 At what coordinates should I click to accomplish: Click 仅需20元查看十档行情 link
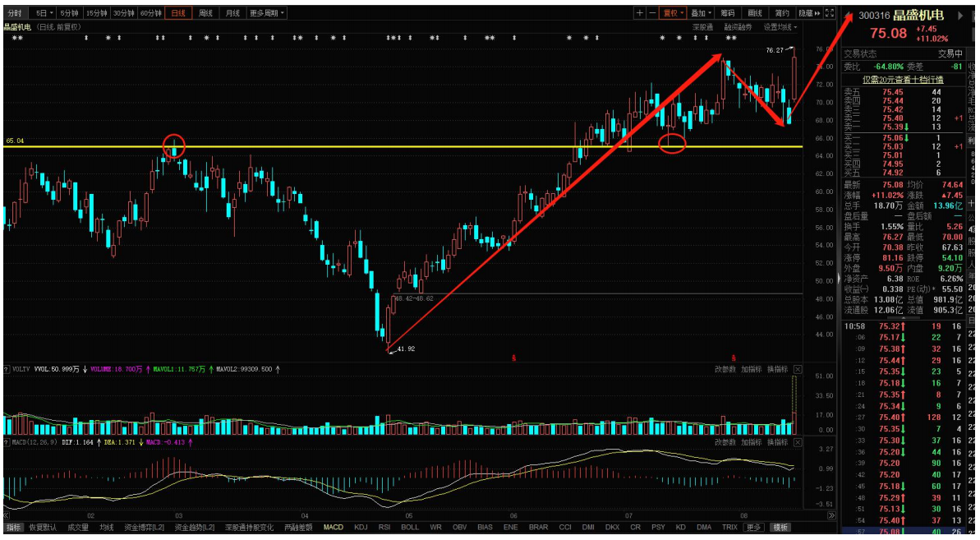pyautogui.click(x=903, y=80)
